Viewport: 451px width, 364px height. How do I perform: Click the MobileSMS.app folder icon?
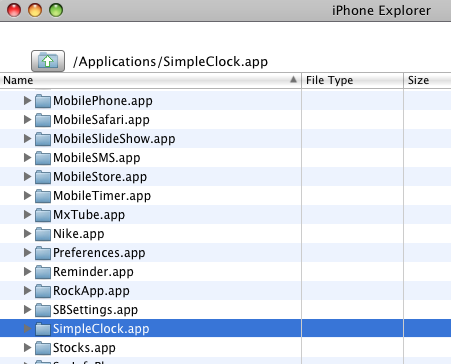click(43, 158)
